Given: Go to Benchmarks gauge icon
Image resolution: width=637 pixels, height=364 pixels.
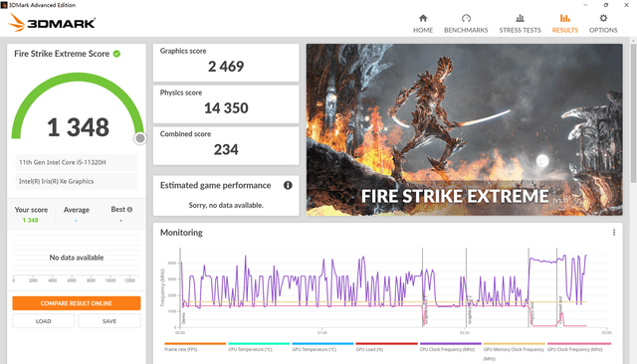Looking at the screenshot, I should [466, 18].
